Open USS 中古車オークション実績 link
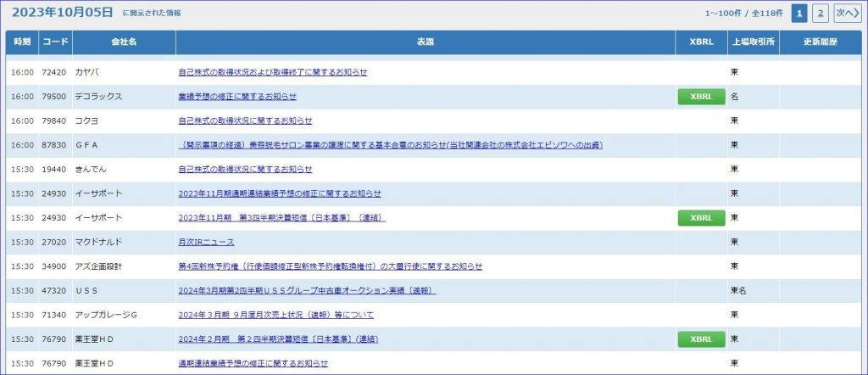This screenshot has height=375, width=868. click(x=307, y=291)
